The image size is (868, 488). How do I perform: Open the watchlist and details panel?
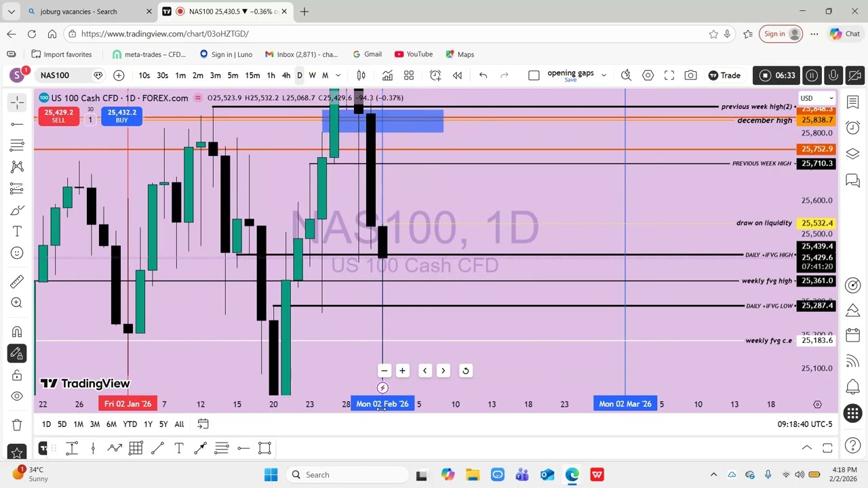coord(853,102)
